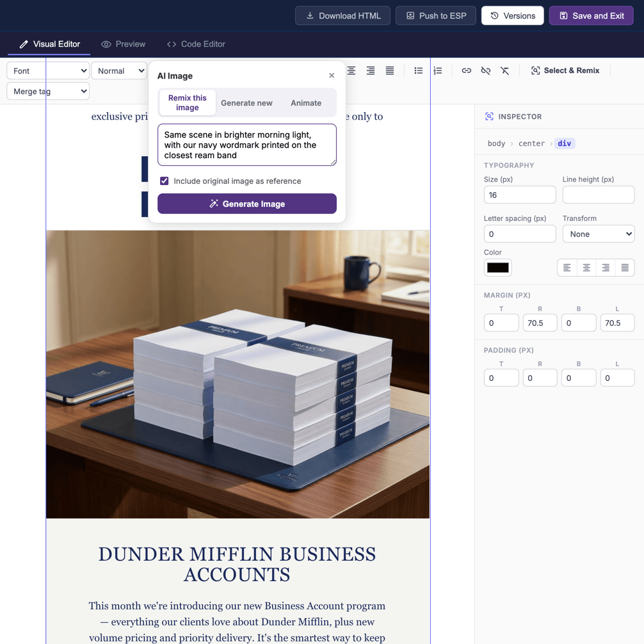This screenshot has width=644, height=644.
Task: Select the body breadcrumb
Action: click(x=496, y=143)
